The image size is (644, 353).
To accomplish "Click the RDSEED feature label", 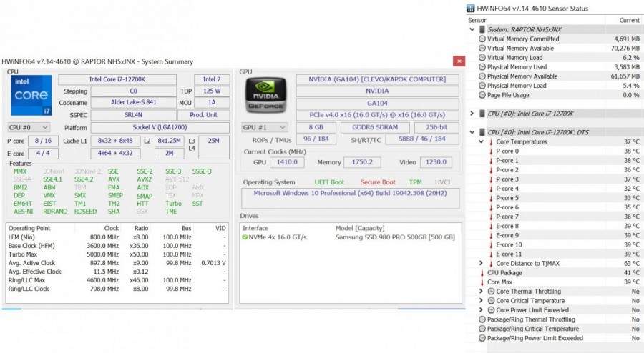I will pos(85,212).
